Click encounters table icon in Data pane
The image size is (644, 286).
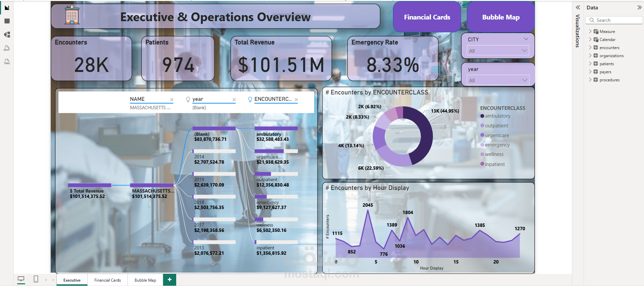pyautogui.click(x=596, y=48)
